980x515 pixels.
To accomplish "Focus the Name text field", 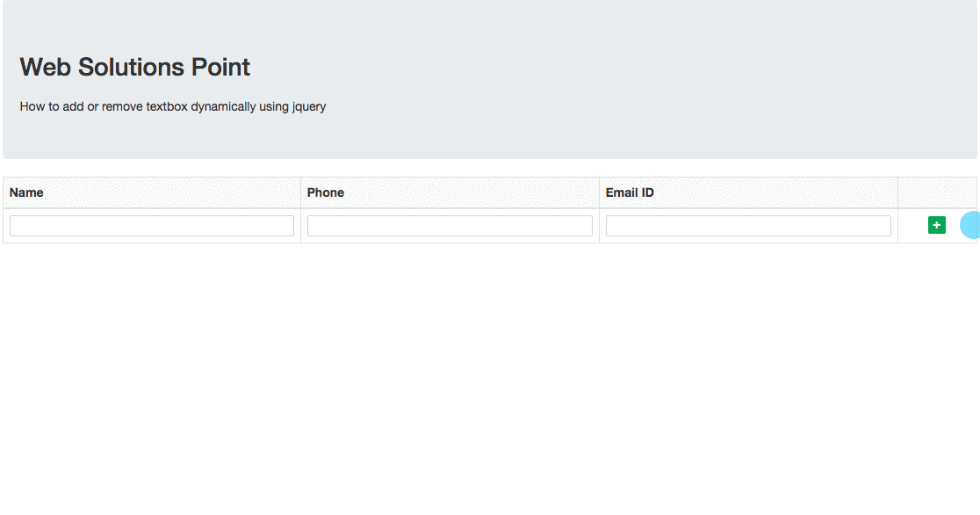I will (152, 226).
